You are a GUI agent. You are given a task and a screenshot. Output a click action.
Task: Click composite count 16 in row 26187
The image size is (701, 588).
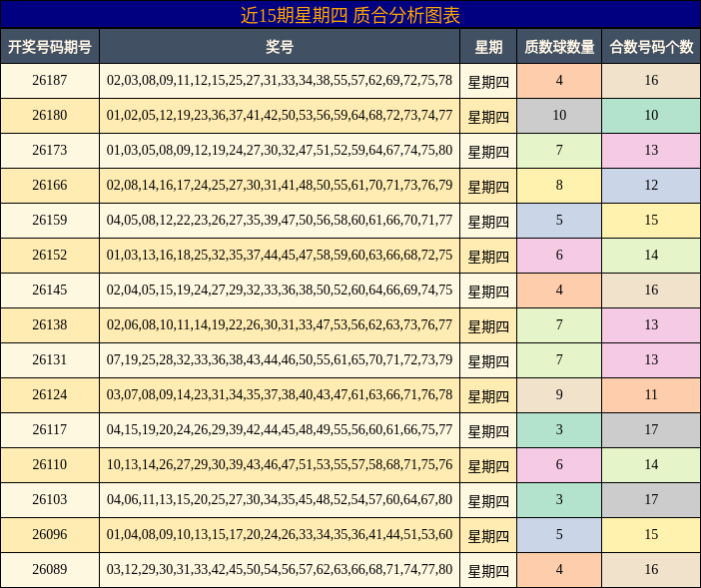pyautogui.click(x=651, y=81)
